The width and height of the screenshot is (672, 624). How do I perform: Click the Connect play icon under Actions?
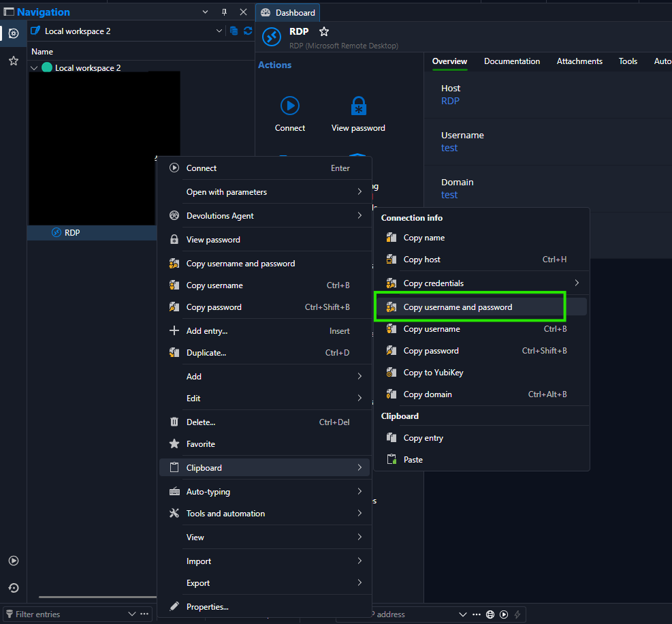pos(290,106)
